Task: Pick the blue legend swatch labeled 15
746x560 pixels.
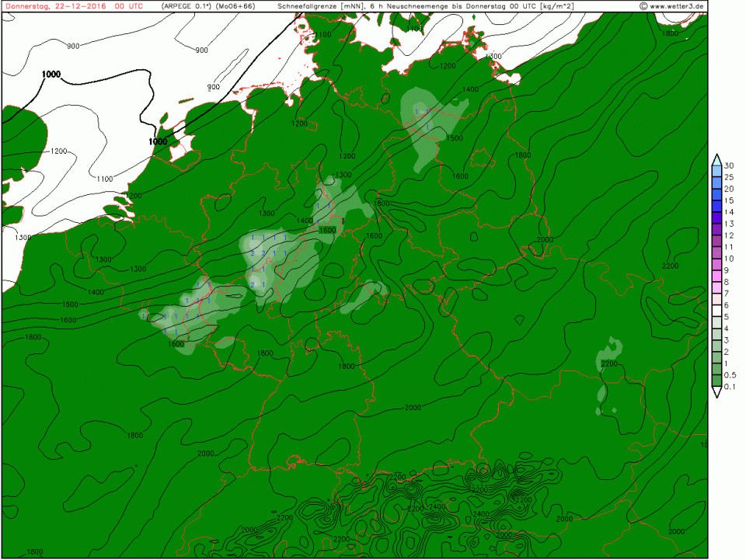Action: point(716,203)
